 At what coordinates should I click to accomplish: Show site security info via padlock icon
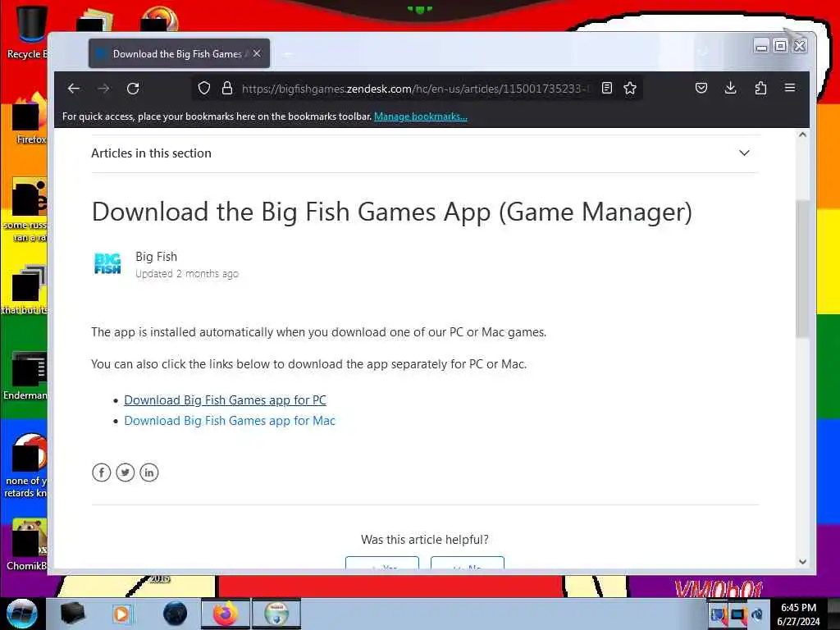(227, 88)
